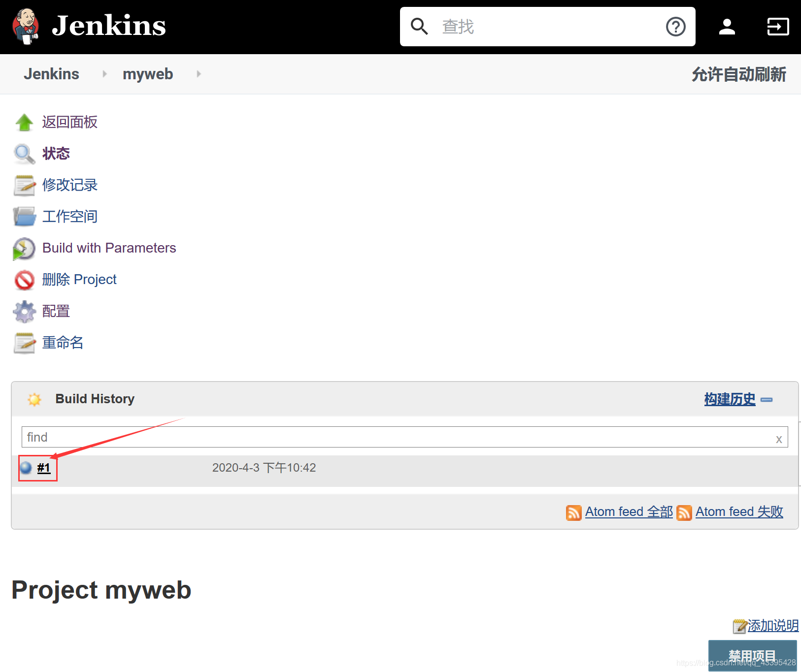Open the user account icon
The height and width of the screenshot is (672, 801).
tap(727, 27)
